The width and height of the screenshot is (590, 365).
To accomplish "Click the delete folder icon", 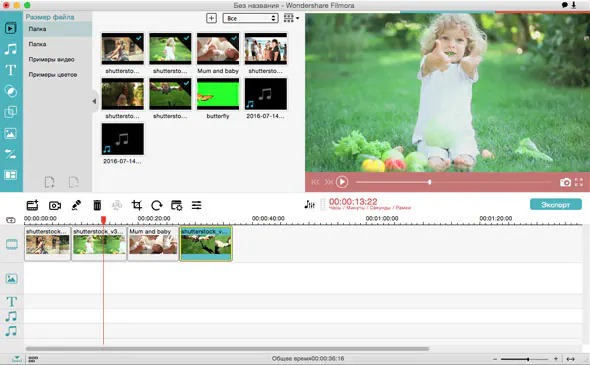I will pos(74,182).
